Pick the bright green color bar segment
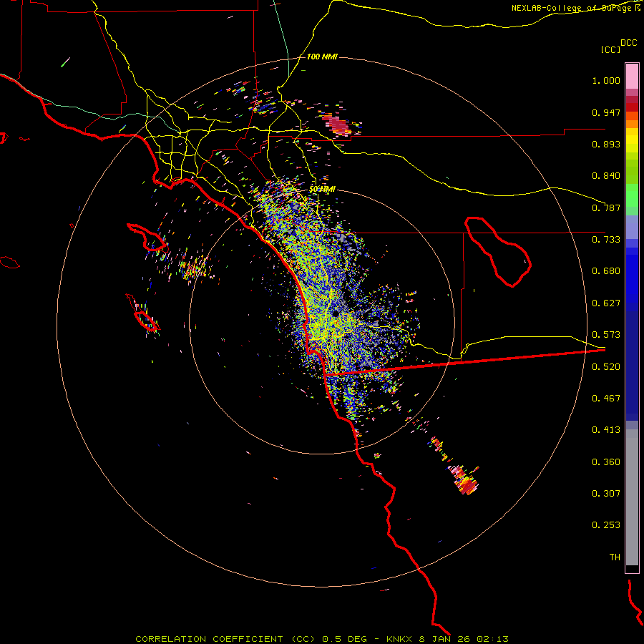This screenshot has height=644, width=644. [x=632, y=195]
